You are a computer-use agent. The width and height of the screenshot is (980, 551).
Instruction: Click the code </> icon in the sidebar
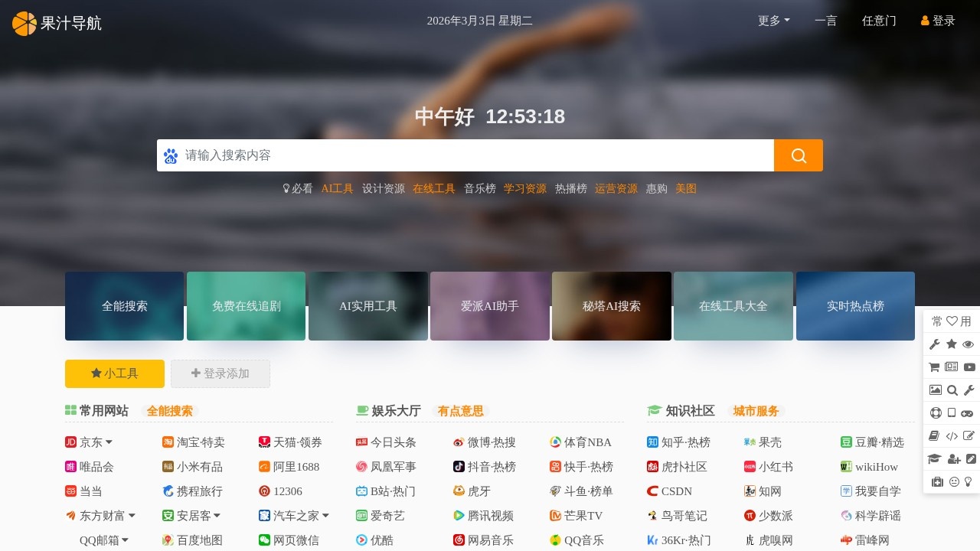click(952, 435)
